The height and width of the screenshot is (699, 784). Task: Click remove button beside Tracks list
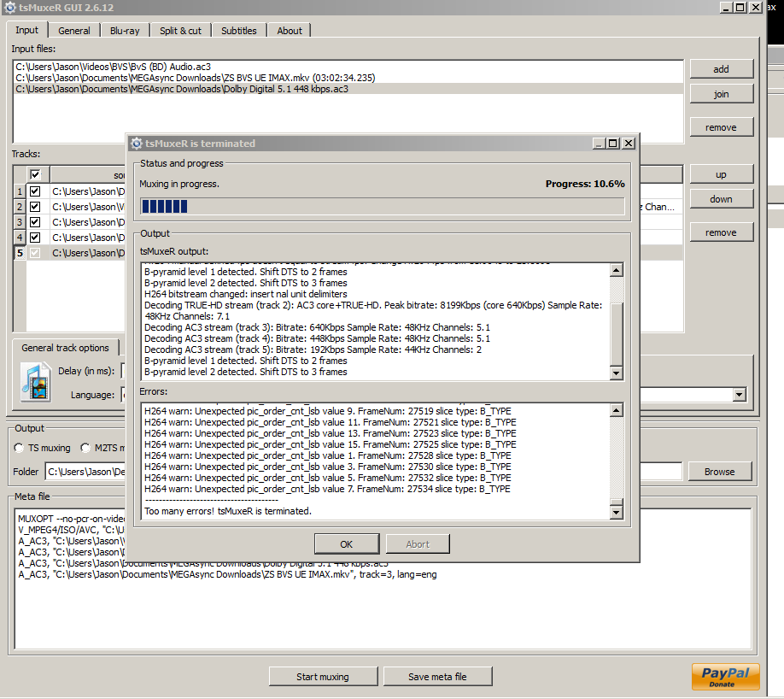tap(721, 232)
